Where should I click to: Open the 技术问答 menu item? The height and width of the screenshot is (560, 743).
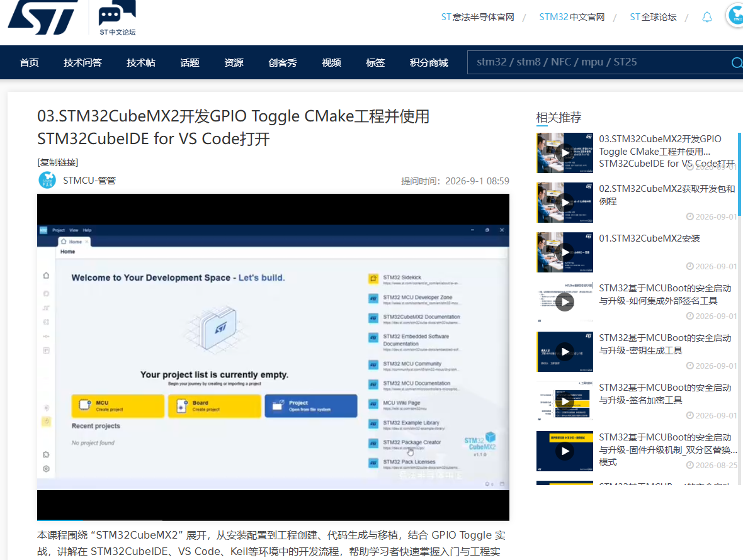pos(82,62)
